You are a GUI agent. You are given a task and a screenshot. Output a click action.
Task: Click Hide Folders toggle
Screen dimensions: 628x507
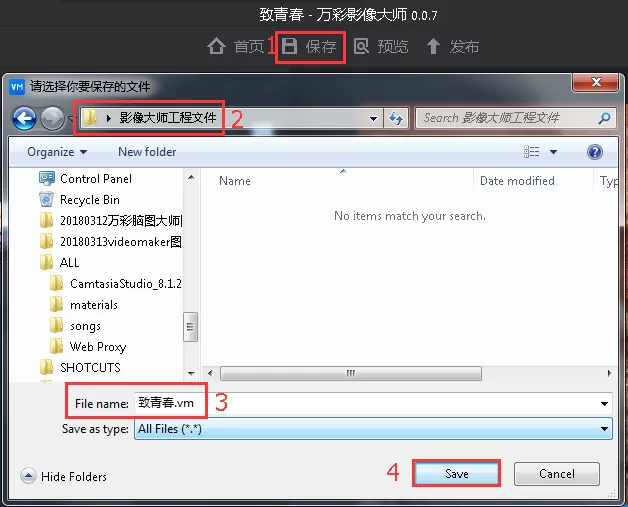tap(64, 476)
